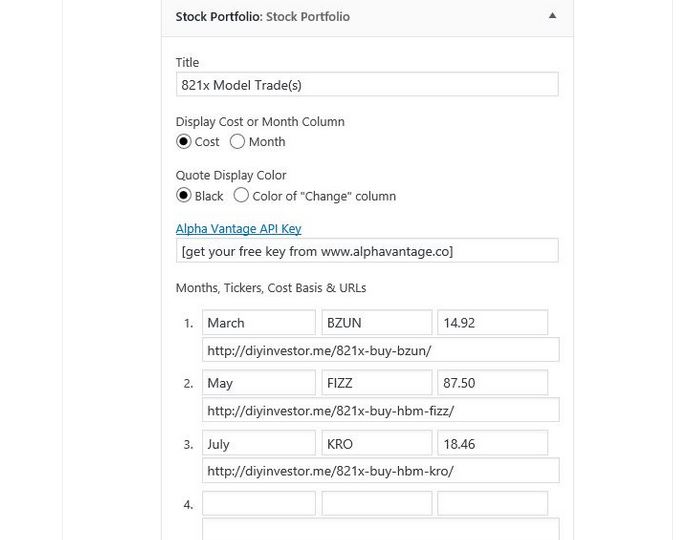This screenshot has height=540, width=696.
Task: Click the Title input field
Action: click(x=367, y=84)
